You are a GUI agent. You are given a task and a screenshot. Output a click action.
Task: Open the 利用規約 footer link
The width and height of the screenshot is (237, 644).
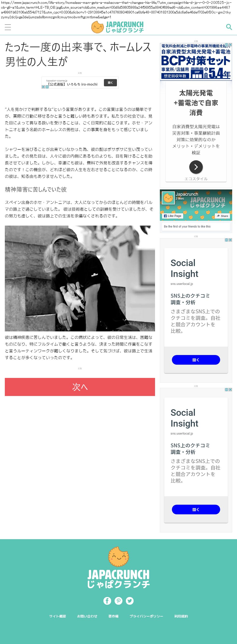[x=181, y=616]
